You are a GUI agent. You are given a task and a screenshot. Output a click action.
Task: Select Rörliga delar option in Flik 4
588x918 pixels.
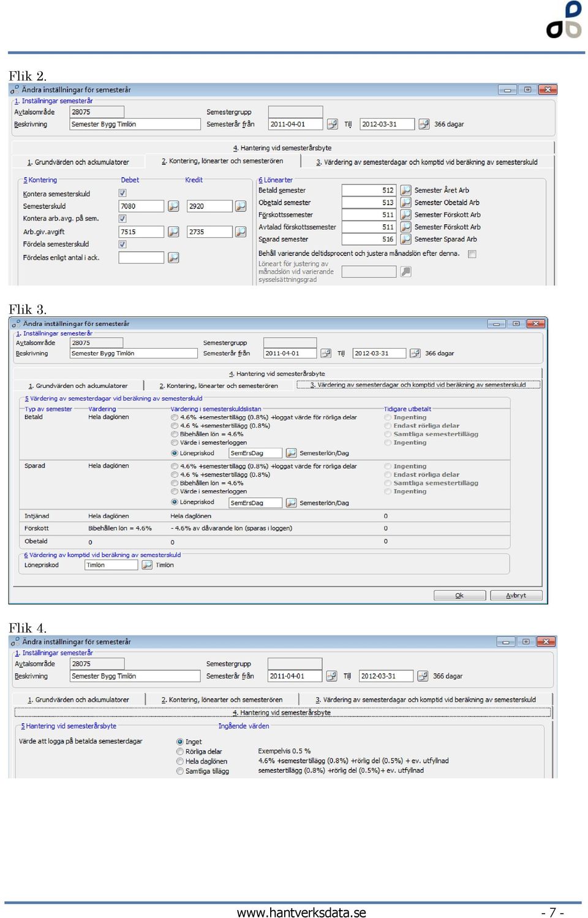point(180,751)
